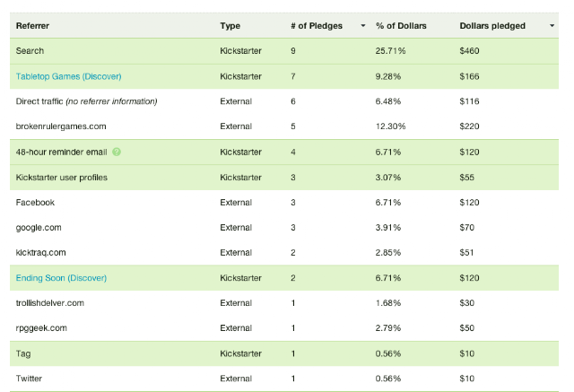Image resolution: width=574 pixels, height=392 pixels.
Task: Select the google.com referrer entry
Action: (39, 228)
